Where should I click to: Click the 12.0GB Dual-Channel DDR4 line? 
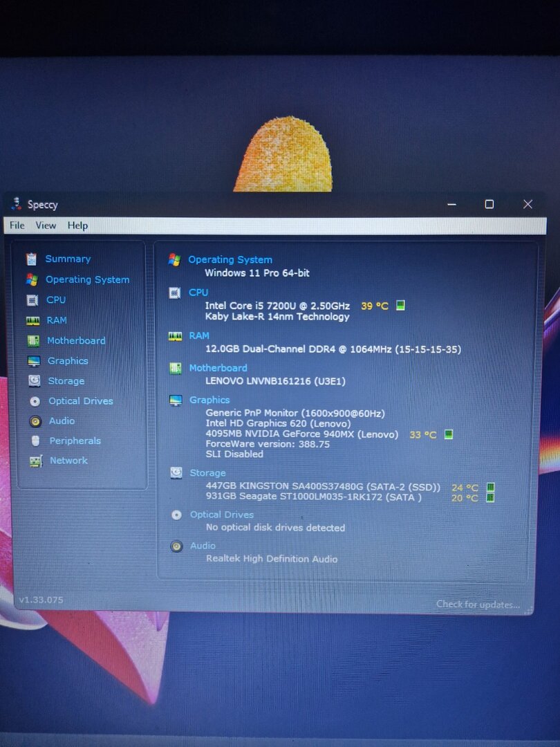[333, 349]
